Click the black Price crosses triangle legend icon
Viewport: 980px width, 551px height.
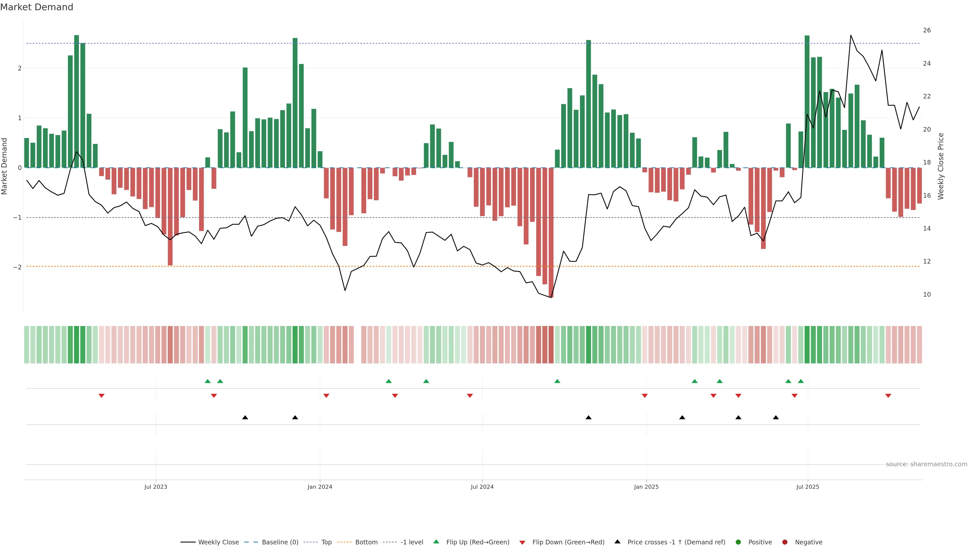coord(617,542)
